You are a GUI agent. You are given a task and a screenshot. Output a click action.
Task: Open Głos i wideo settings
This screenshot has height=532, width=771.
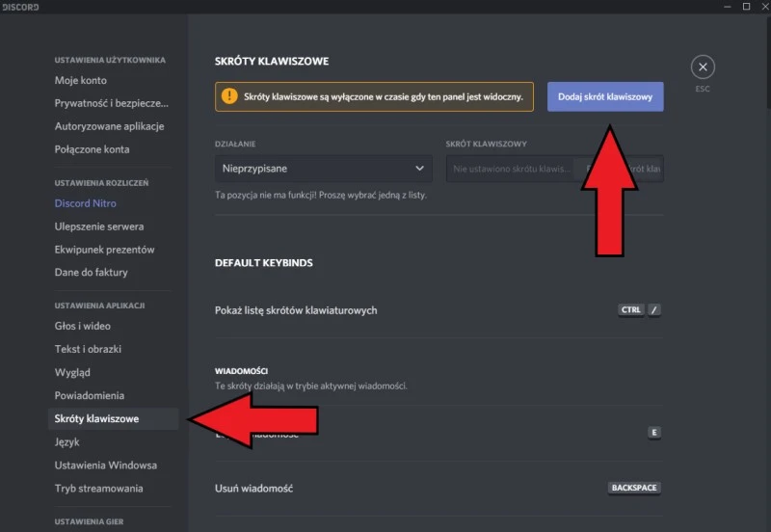tap(83, 326)
